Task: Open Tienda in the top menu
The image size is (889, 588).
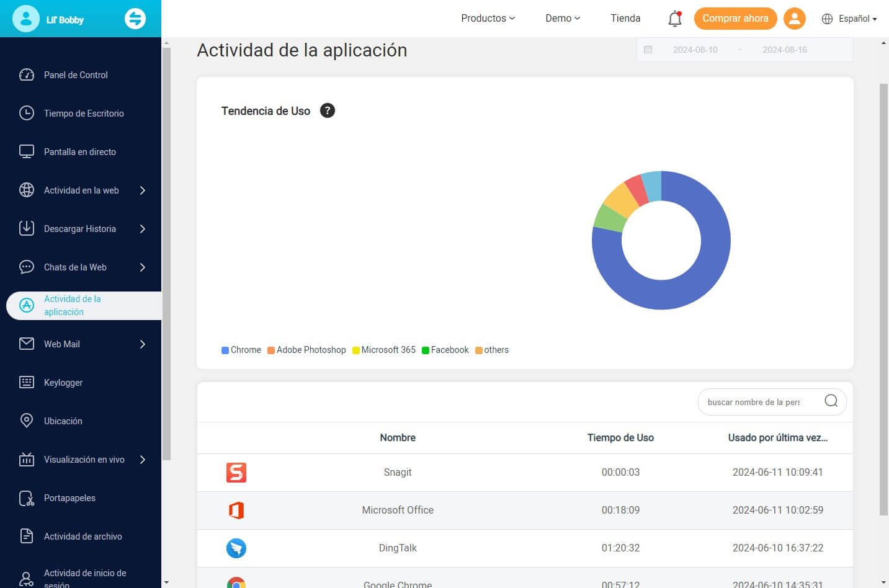Action: click(625, 19)
